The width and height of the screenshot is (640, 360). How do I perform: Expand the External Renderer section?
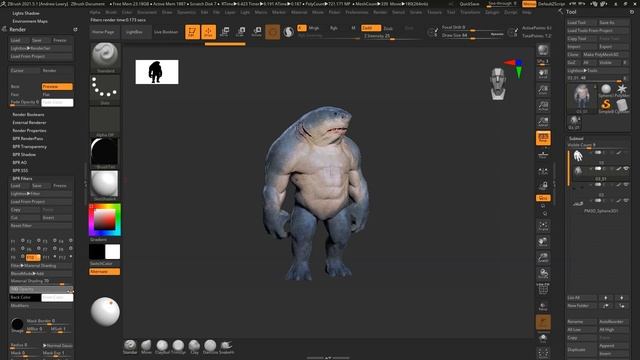click(x=29, y=122)
